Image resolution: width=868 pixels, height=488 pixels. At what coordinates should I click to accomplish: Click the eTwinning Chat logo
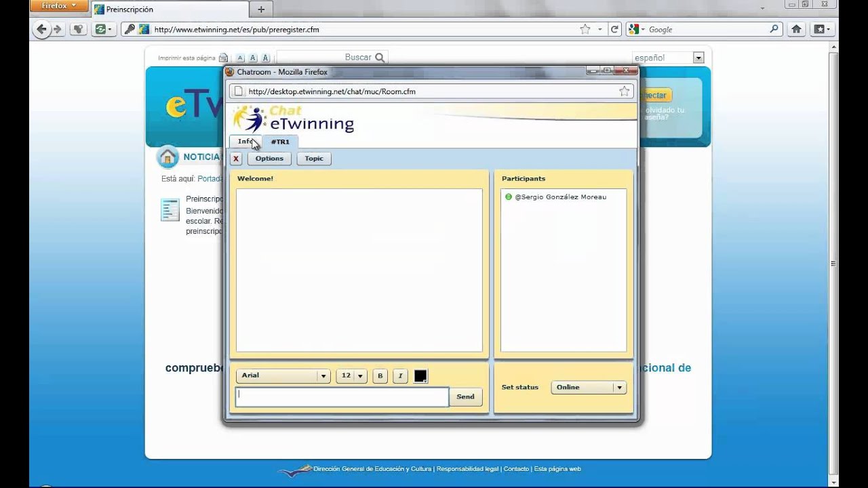pos(293,119)
